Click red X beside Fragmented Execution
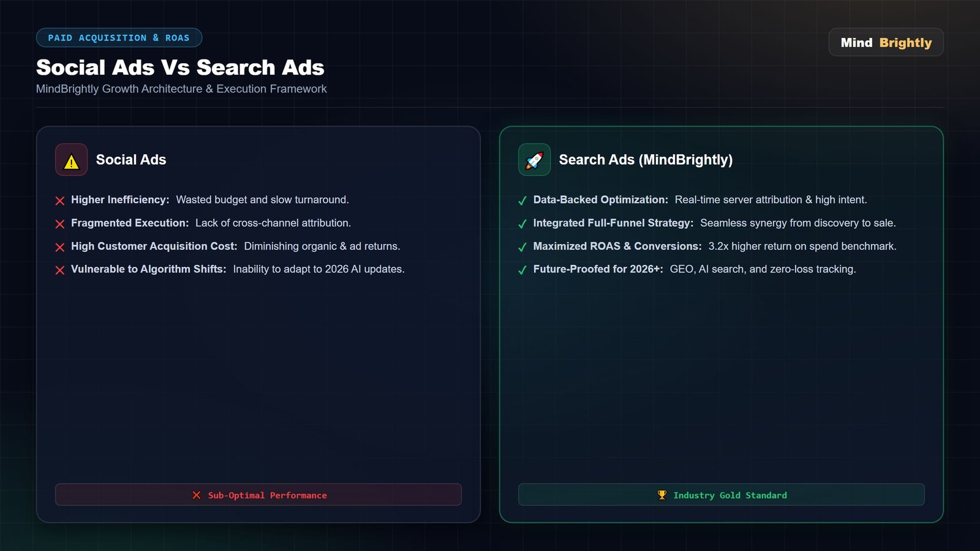The height and width of the screenshot is (551, 980). (60, 224)
